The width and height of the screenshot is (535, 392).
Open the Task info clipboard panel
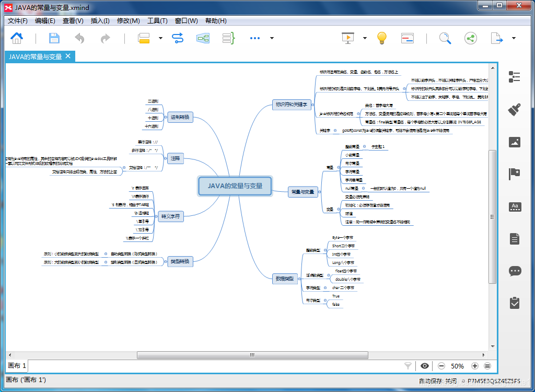pyautogui.click(x=515, y=303)
